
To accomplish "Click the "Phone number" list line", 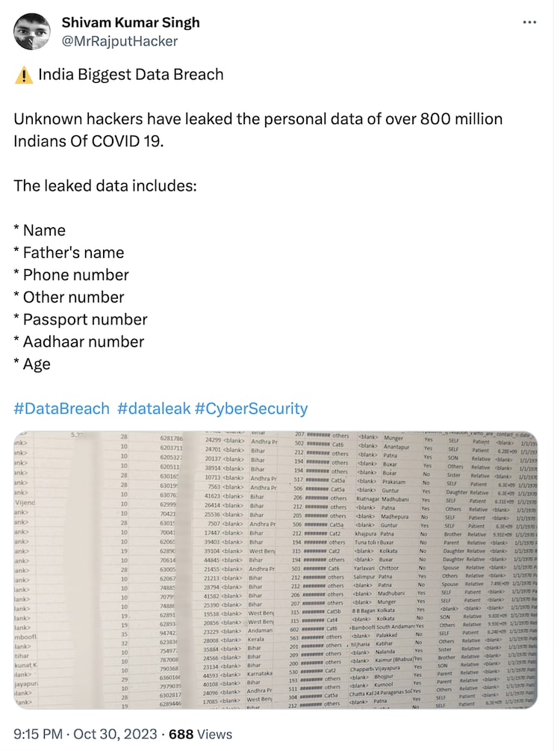I will 71,274.
